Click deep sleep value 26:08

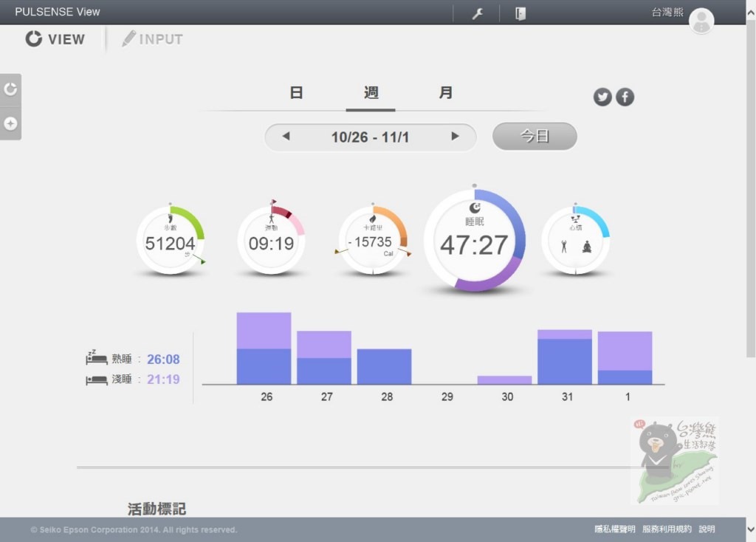(163, 360)
